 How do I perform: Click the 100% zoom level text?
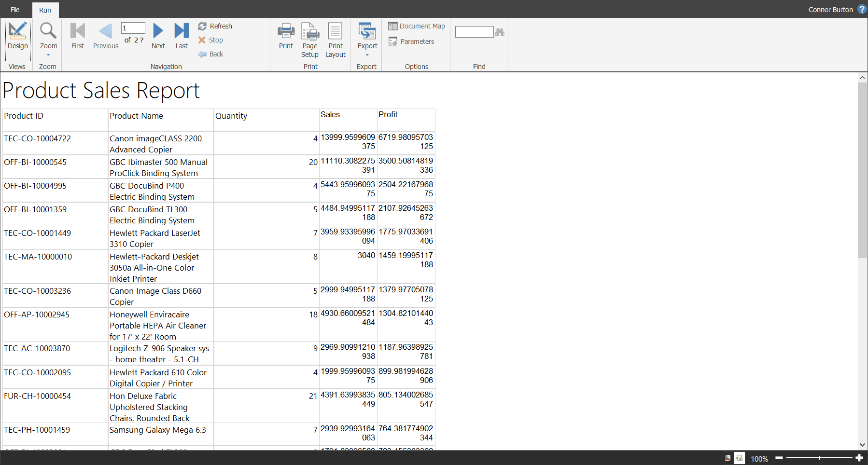(x=759, y=459)
